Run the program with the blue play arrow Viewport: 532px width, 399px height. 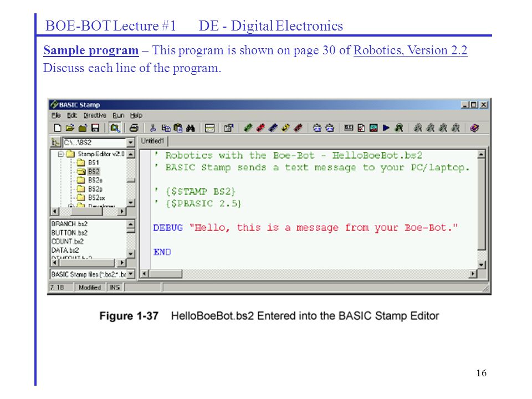(386, 128)
